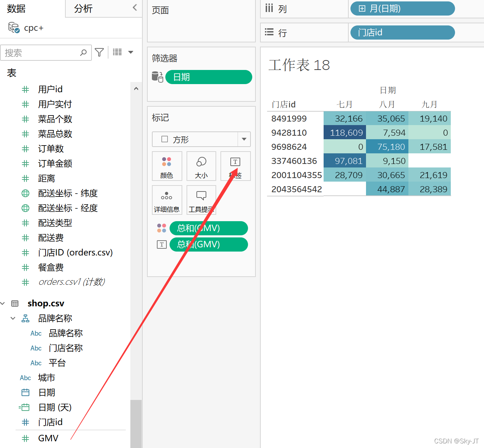Viewport: 484px width, 448px height.
Task: Click the 九月 column header
Action: (429, 104)
